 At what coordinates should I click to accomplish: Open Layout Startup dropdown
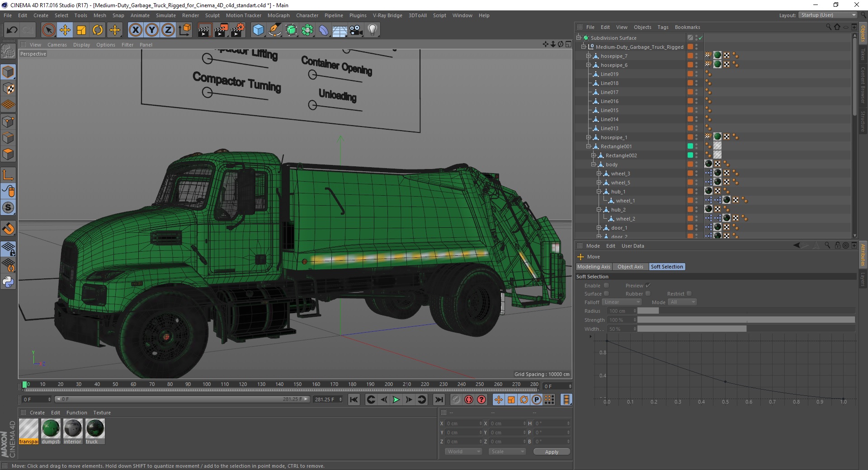[x=828, y=15]
